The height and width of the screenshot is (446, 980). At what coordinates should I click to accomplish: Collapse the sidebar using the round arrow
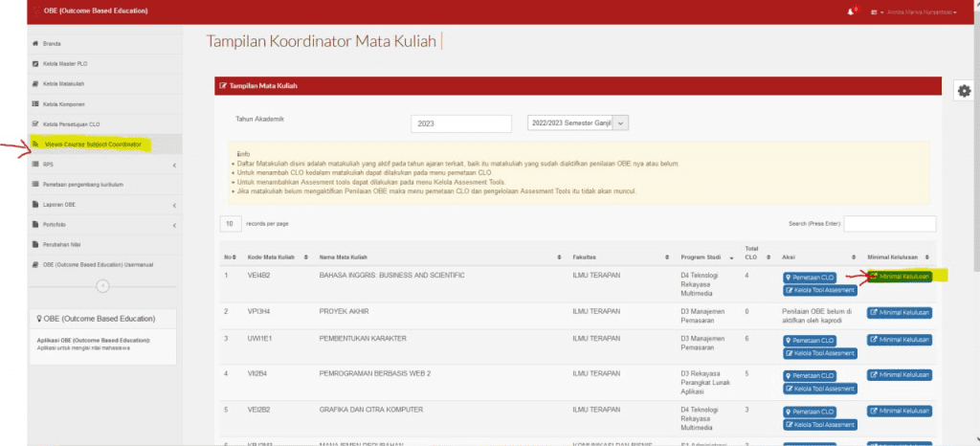(x=103, y=285)
